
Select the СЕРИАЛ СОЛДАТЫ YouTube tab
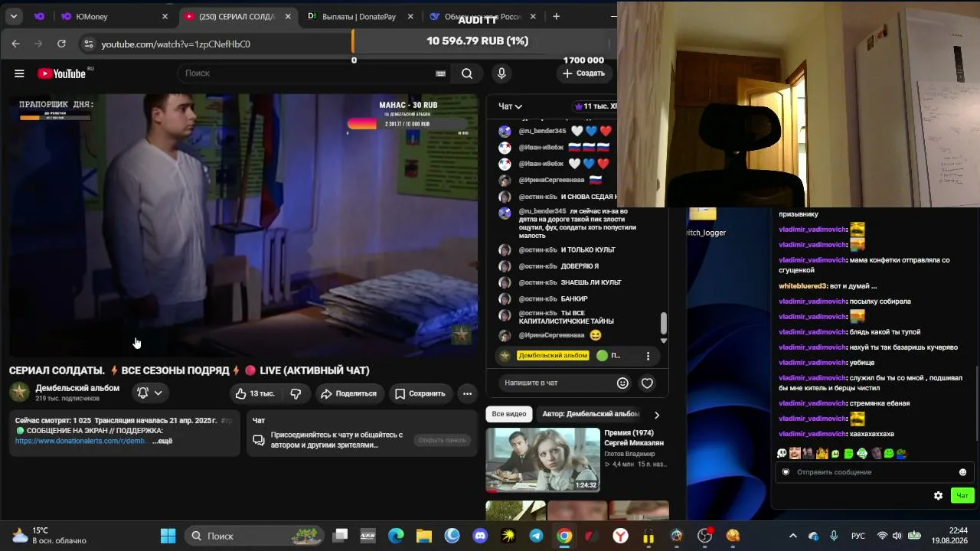click(x=237, y=16)
